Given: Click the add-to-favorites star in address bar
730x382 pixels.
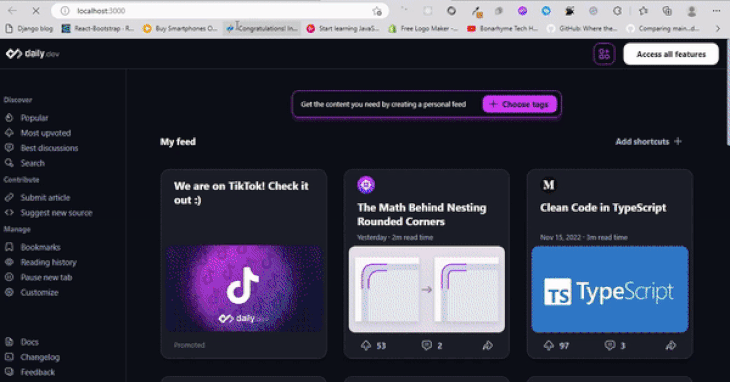Looking at the screenshot, I should 377,11.
